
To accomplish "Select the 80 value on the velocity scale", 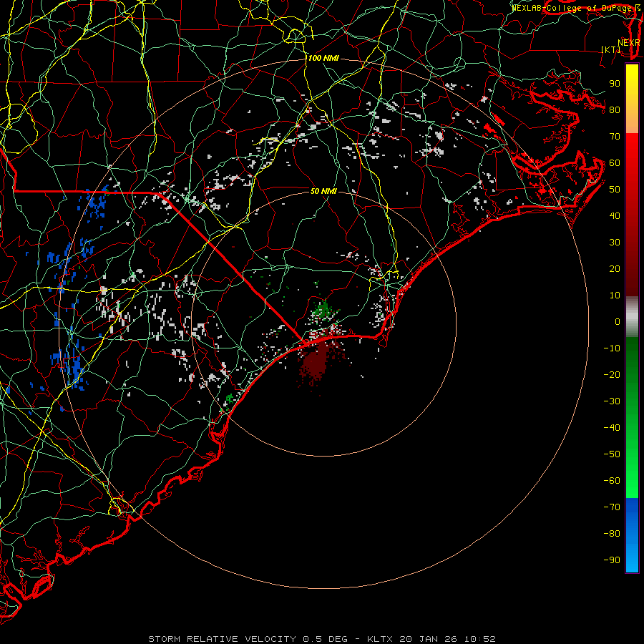I will point(615,109).
